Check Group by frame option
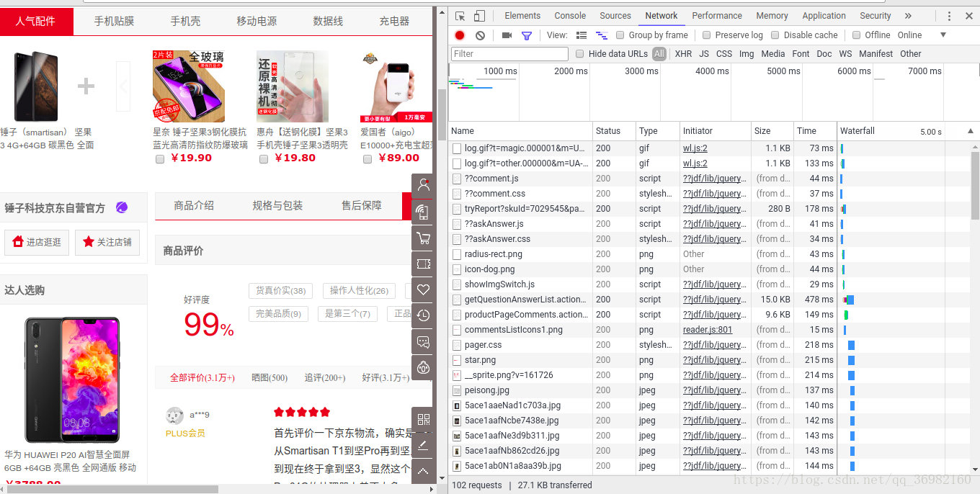The image size is (980, 494). coord(620,35)
